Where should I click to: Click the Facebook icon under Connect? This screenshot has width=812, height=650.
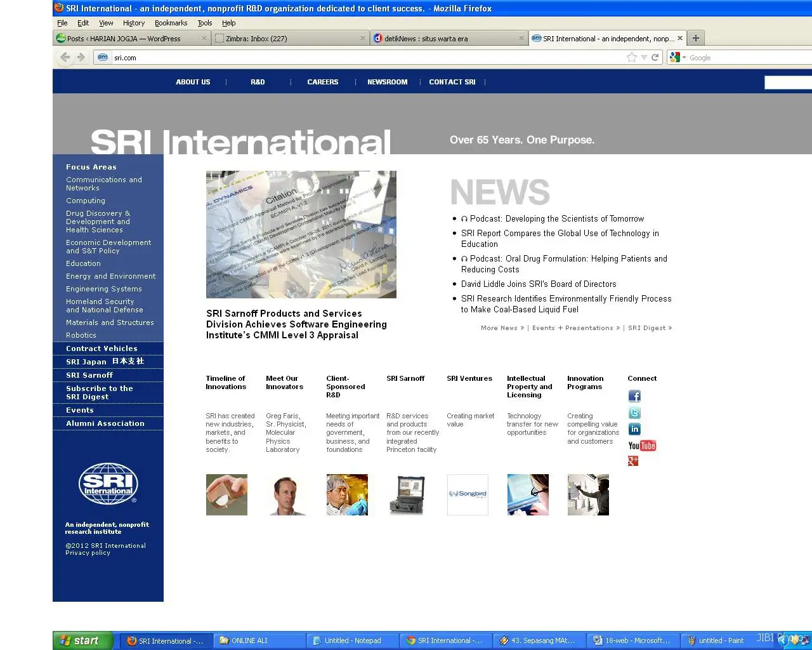click(634, 396)
